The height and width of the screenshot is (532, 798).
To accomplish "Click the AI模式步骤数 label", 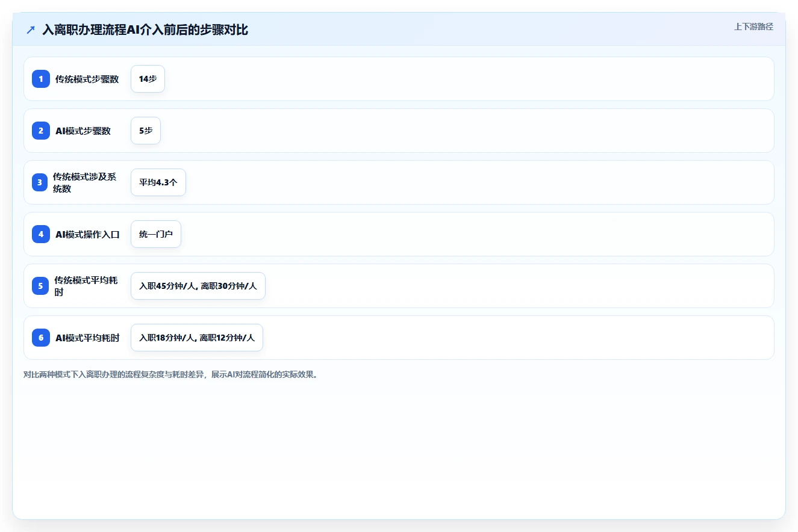I will [83, 131].
